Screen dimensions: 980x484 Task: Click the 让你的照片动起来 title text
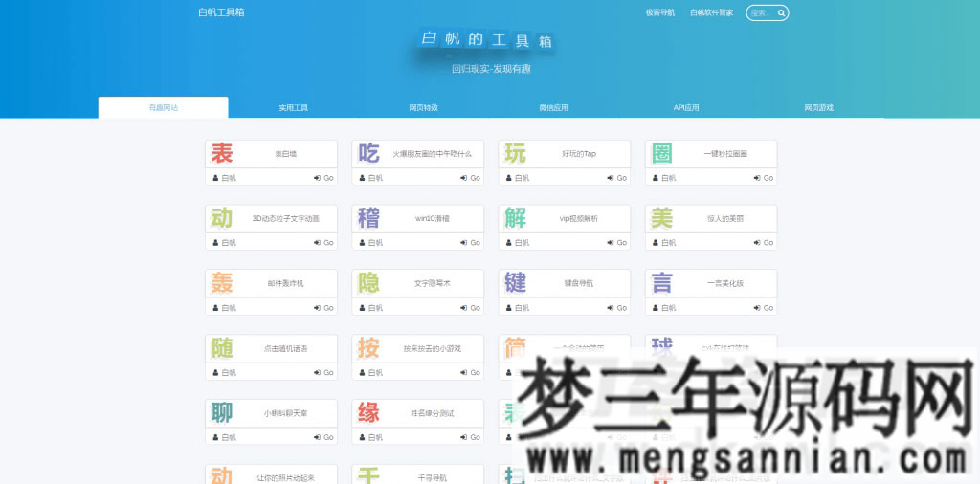point(285,478)
